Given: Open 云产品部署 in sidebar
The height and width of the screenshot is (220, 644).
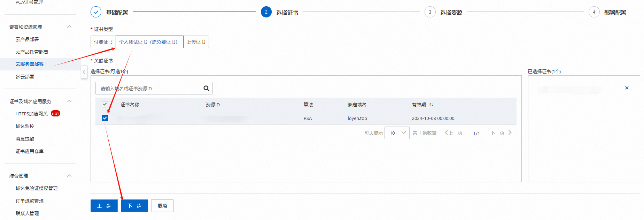Looking at the screenshot, I should click(27, 39).
